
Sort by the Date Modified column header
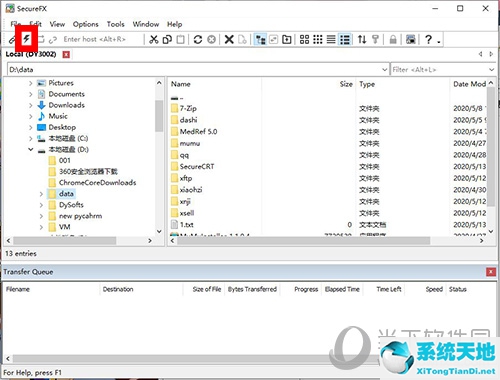click(x=468, y=84)
